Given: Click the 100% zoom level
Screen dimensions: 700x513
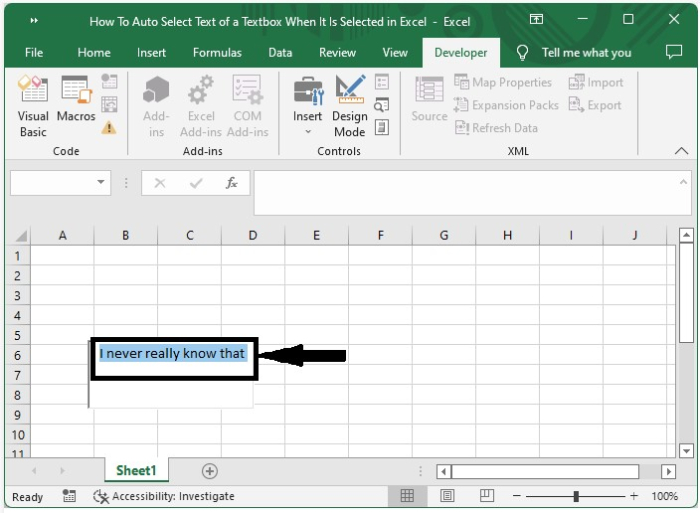Looking at the screenshot, I should [x=664, y=496].
